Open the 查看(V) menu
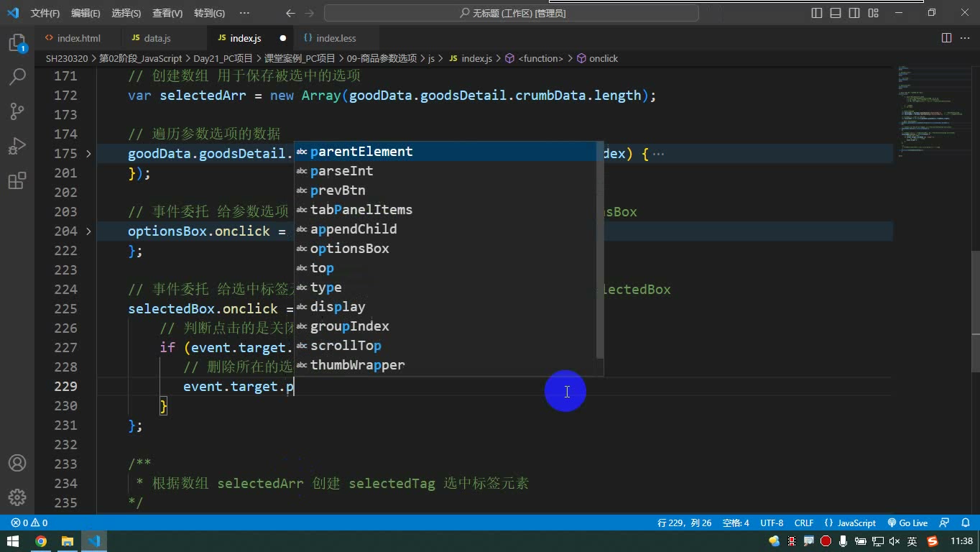Screen dimensions: 980x552 click(167, 13)
